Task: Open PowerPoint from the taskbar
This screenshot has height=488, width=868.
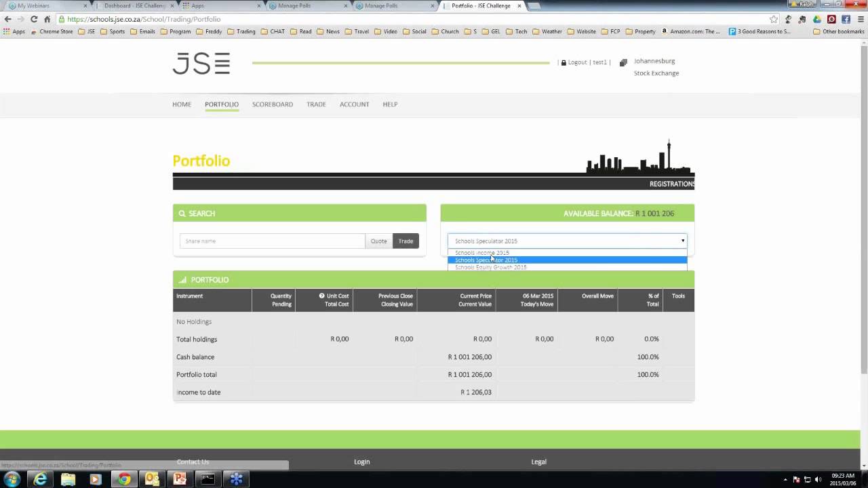Action: (180, 479)
